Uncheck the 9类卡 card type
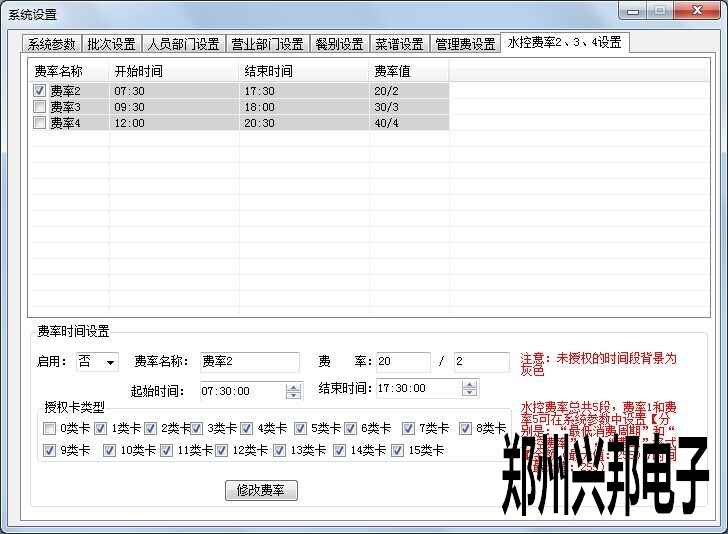Viewport: 728px width, 534px height. 50,451
